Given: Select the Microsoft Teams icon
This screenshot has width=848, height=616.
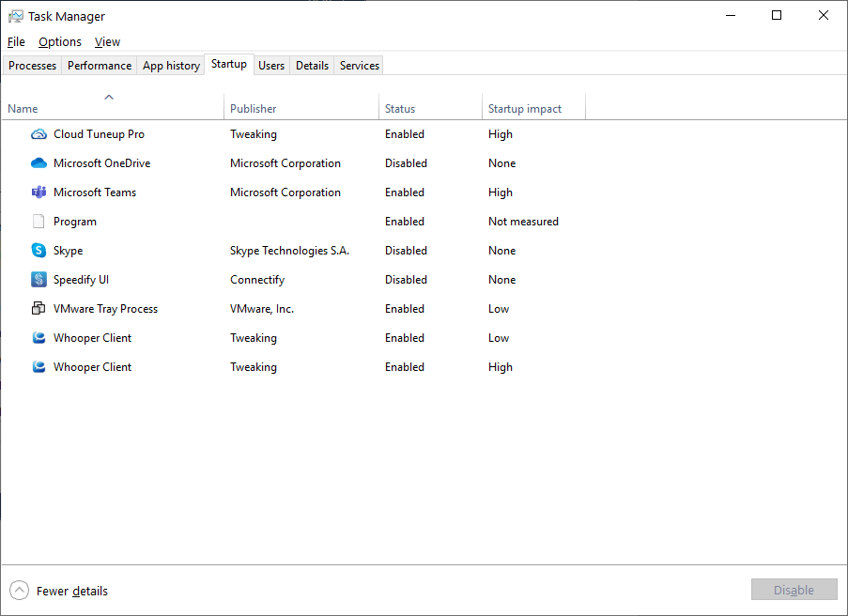Looking at the screenshot, I should [x=39, y=192].
